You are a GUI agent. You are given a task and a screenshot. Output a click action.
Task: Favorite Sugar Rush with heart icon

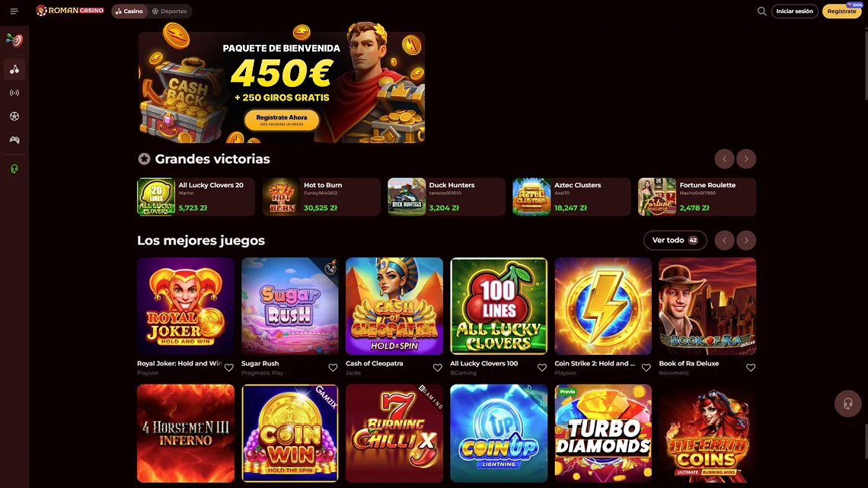click(333, 368)
